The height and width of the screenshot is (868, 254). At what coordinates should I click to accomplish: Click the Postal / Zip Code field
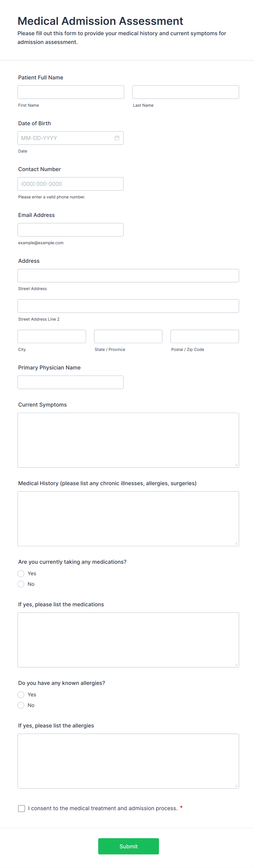pos(204,336)
